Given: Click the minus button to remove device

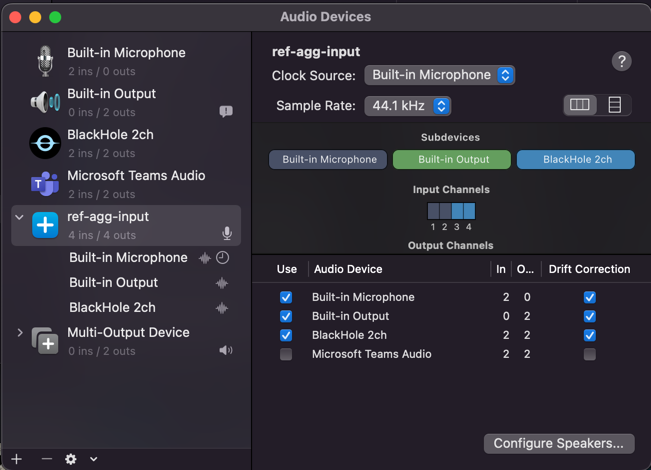Looking at the screenshot, I should coord(46,459).
